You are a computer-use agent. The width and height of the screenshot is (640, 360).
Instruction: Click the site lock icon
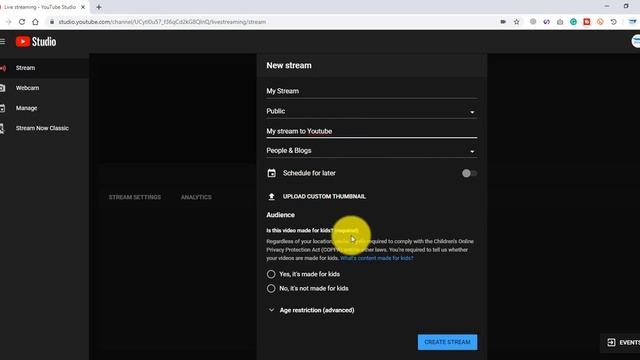52,22
